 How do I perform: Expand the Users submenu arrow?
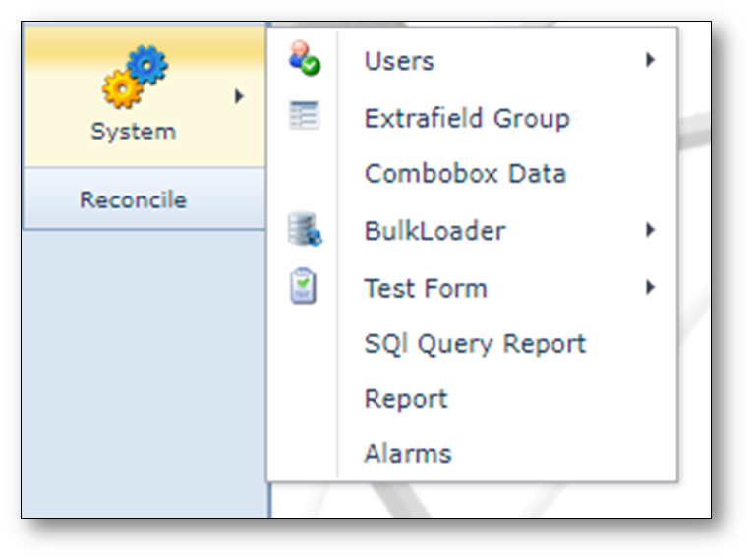(650, 60)
